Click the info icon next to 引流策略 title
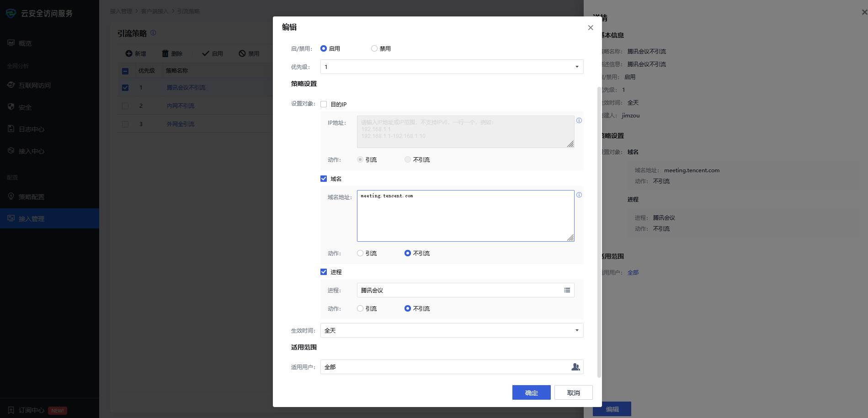Screen dimensions: 868x418 pyautogui.click(x=153, y=33)
